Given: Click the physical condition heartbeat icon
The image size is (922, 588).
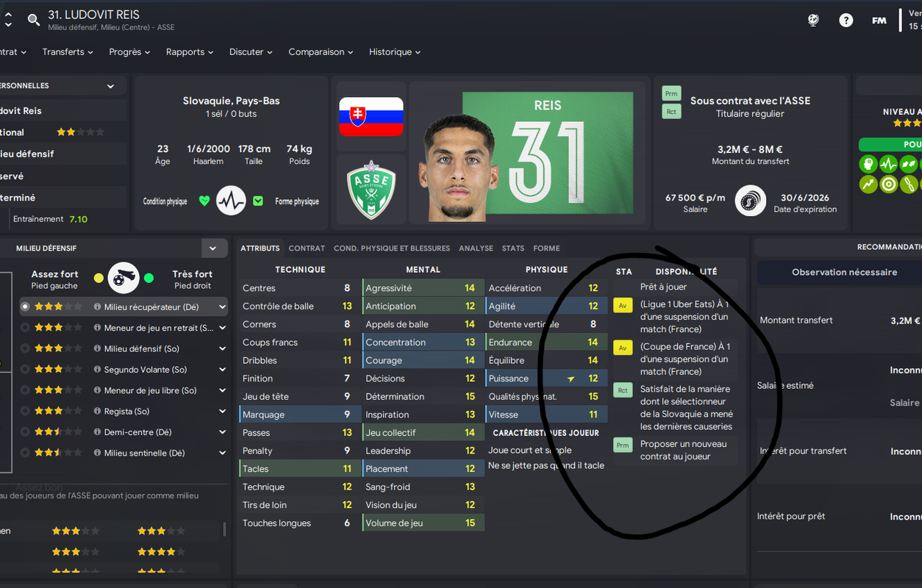Looking at the screenshot, I should [x=231, y=200].
